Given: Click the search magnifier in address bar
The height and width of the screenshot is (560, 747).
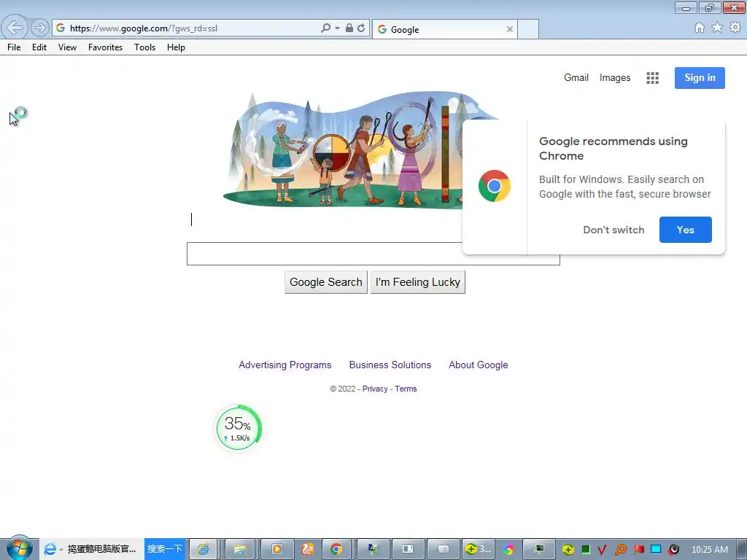Looking at the screenshot, I should coord(326,28).
